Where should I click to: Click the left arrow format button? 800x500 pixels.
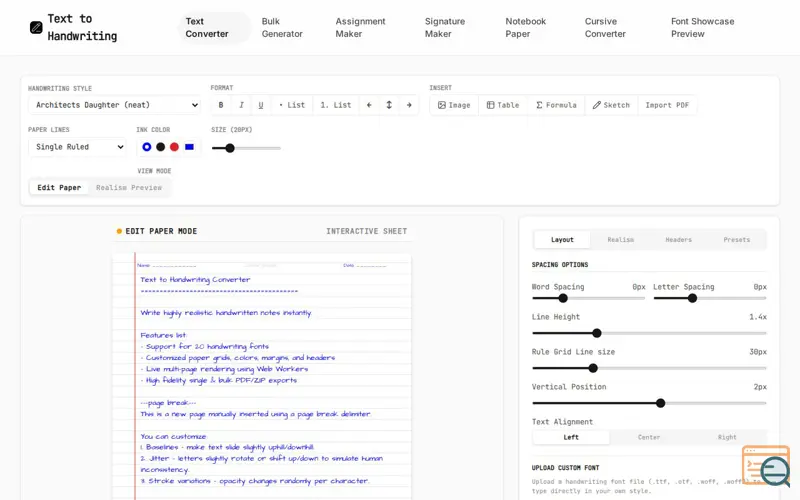369,105
